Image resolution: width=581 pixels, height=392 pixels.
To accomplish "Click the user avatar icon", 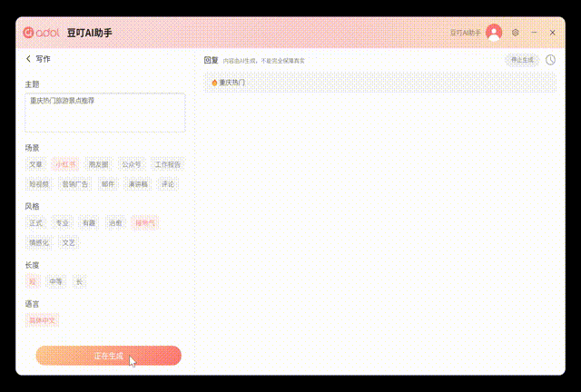I will pyautogui.click(x=494, y=33).
